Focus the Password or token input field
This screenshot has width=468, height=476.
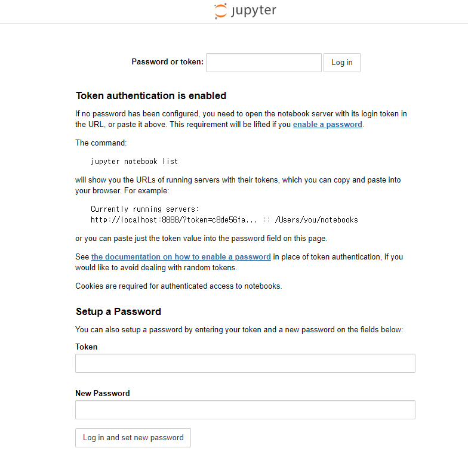click(x=263, y=63)
